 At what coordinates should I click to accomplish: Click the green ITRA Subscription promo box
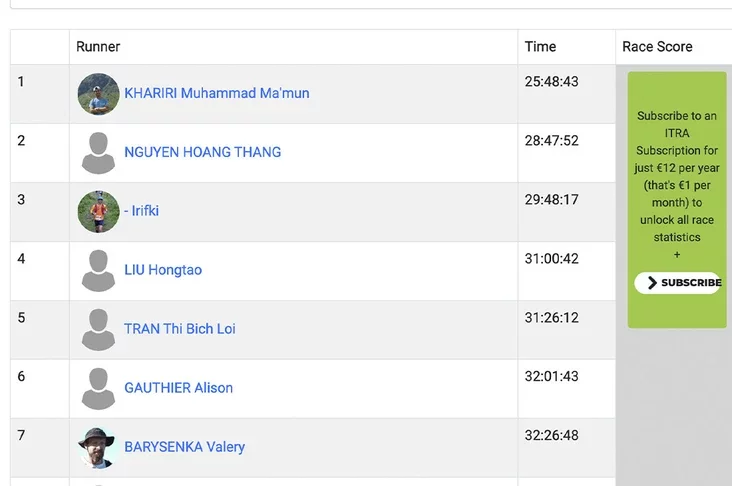pyautogui.click(x=677, y=180)
